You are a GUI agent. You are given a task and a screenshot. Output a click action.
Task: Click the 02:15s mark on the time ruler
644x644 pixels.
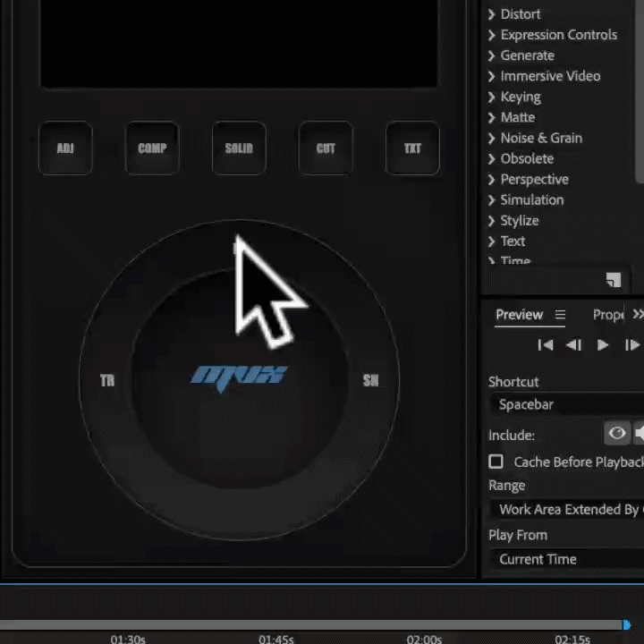(x=572, y=639)
